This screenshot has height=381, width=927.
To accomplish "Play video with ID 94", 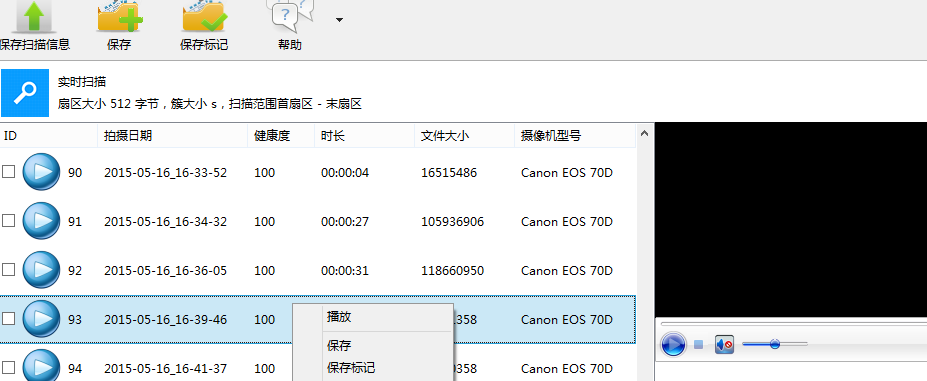I will [x=41, y=366].
